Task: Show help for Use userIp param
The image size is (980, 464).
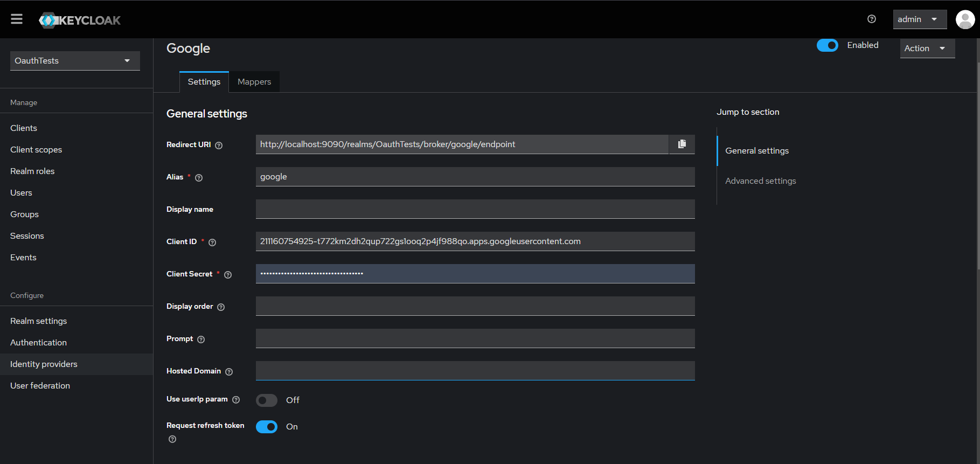Action: [x=236, y=400]
